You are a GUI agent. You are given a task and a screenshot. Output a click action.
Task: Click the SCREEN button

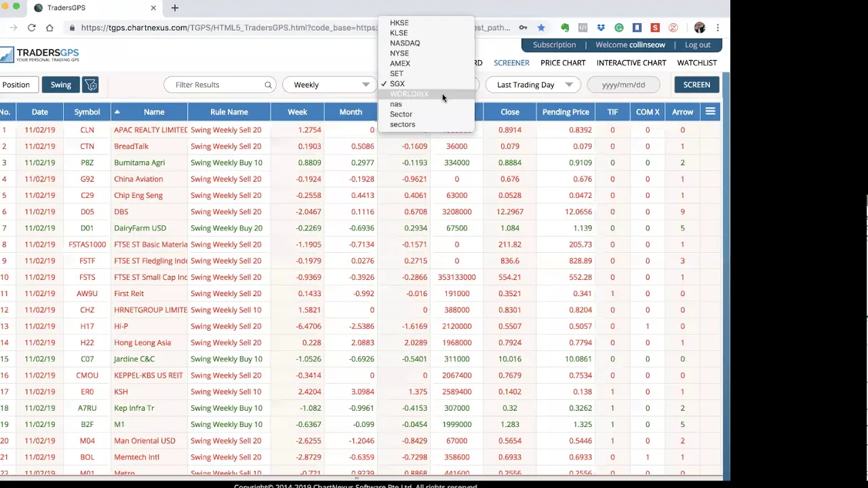(696, 85)
